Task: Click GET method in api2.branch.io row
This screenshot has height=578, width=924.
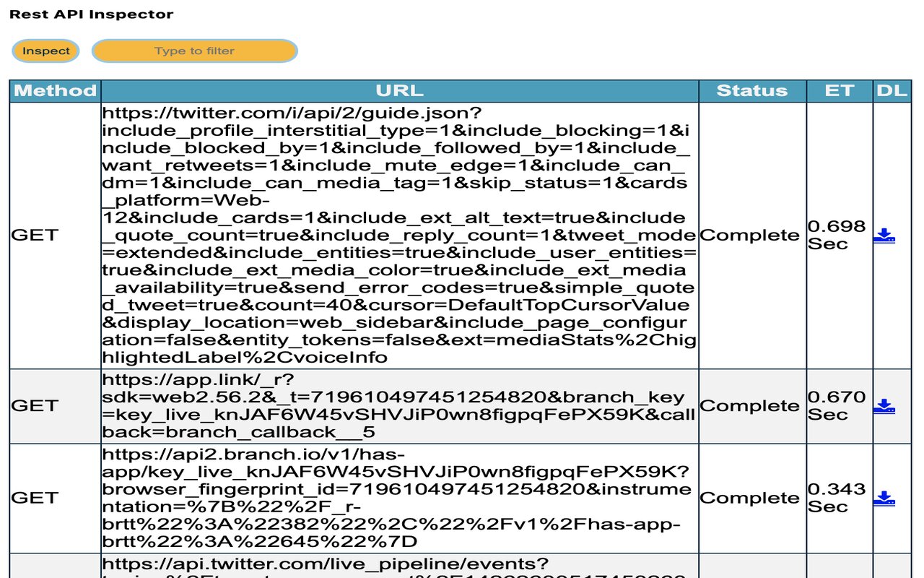Action: [x=56, y=499]
